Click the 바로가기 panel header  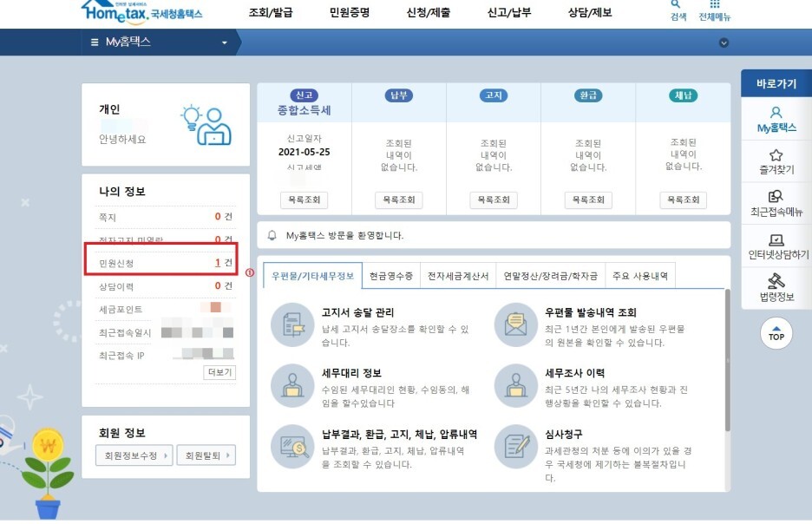(x=776, y=83)
